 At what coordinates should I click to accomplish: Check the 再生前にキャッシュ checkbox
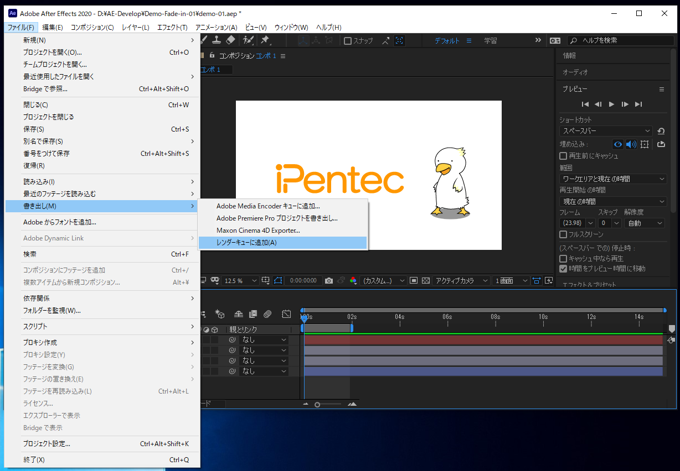click(x=563, y=156)
